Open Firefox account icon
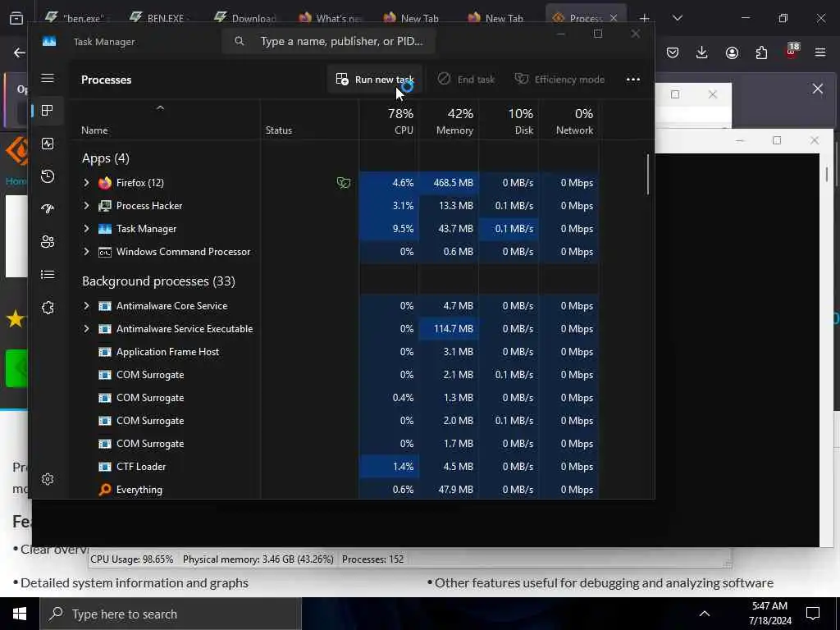840x630 pixels. coord(732,52)
